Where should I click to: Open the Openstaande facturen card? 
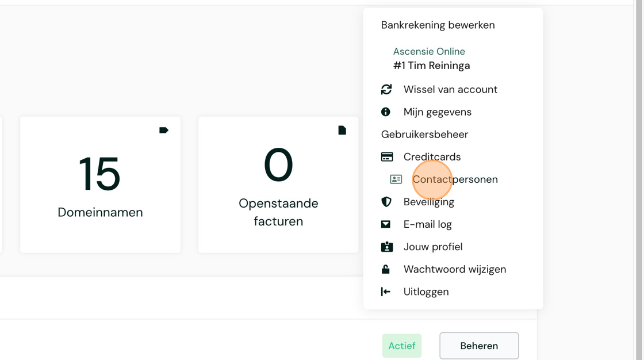point(278,185)
